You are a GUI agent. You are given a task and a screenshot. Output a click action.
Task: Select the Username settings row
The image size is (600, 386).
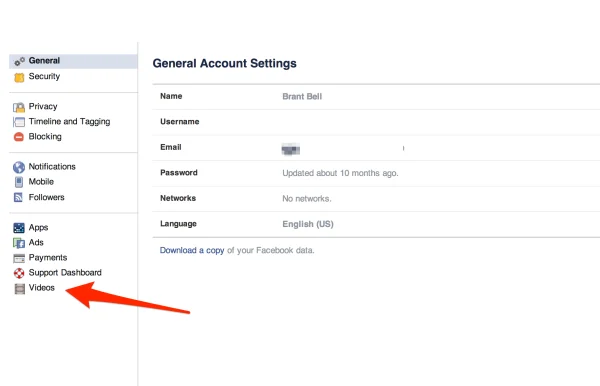[376, 122]
